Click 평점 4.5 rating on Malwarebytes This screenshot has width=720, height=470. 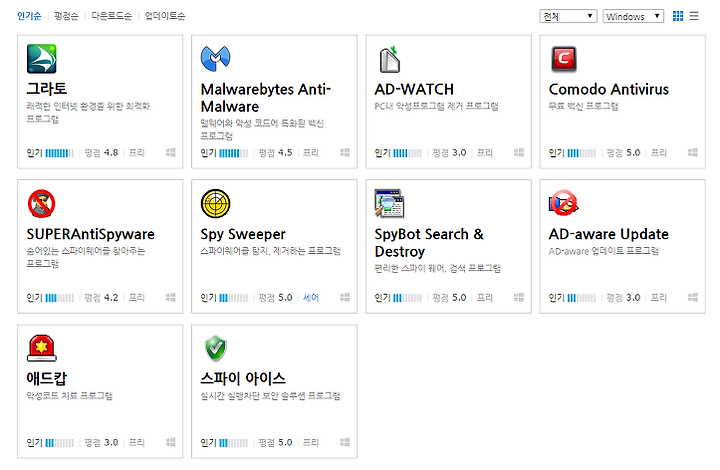pos(276,152)
